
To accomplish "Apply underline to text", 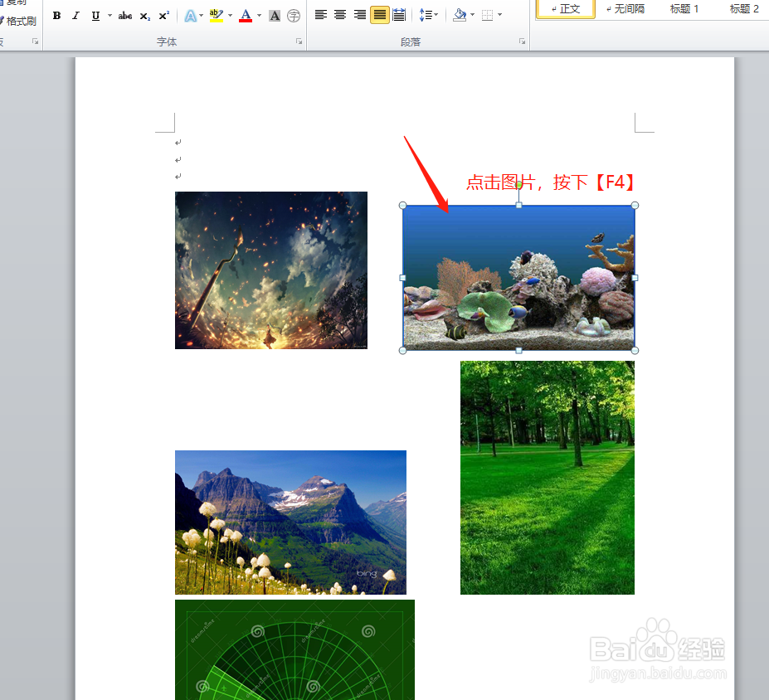I will click(95, 16).
